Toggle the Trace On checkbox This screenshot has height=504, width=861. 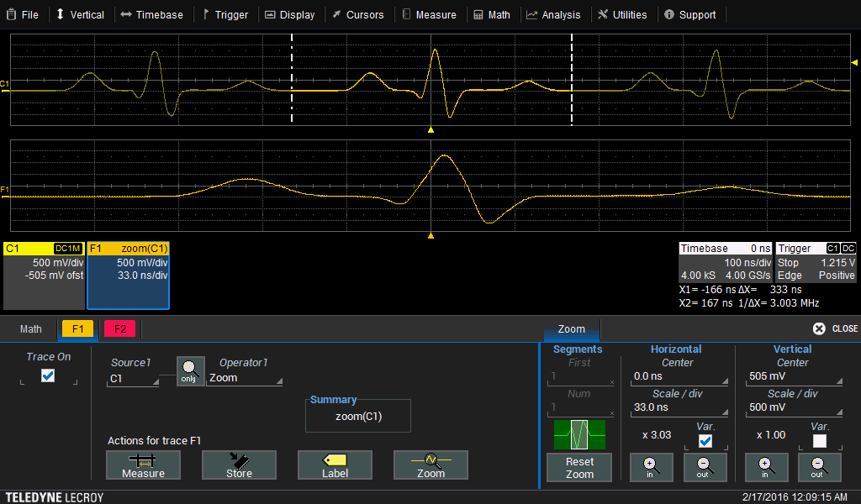point(48,376)
